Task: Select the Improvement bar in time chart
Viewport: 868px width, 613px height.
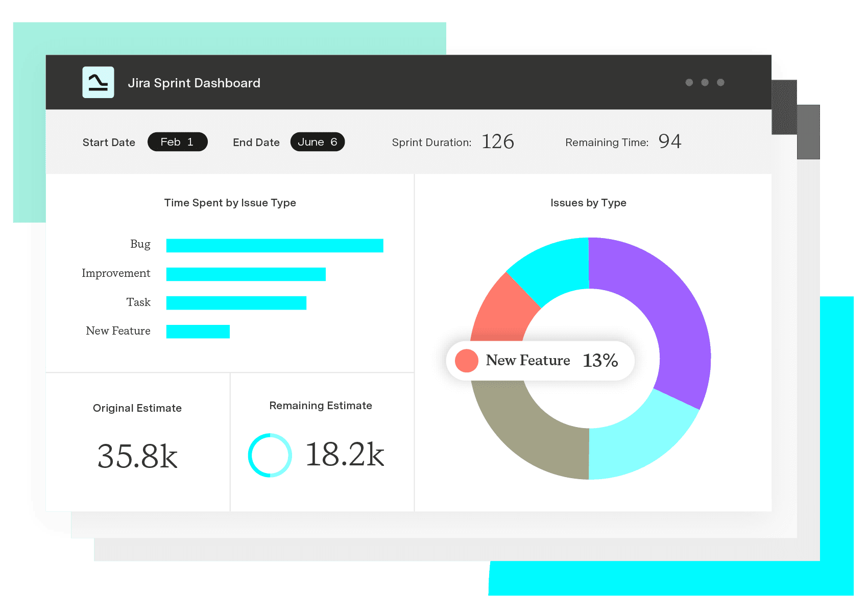Action: 246,274
